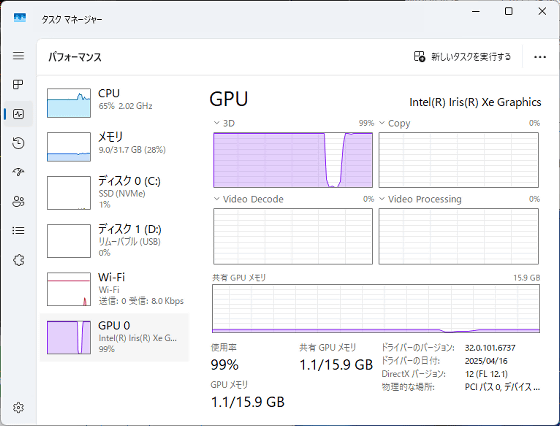Open the Users page icon
The height and width of the screenshot is (426, 560).
point(18,201)
